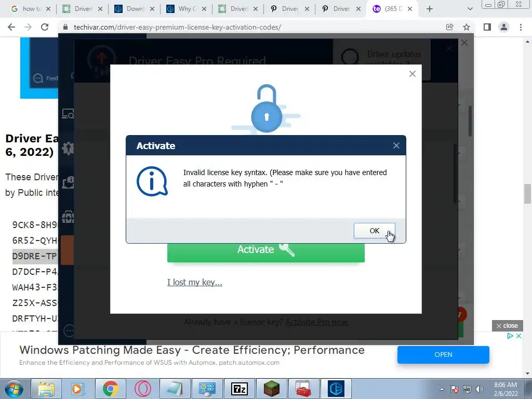532x399 pixels.
Task: Open Opera browser from taskbar
Action: coord(142,389)
